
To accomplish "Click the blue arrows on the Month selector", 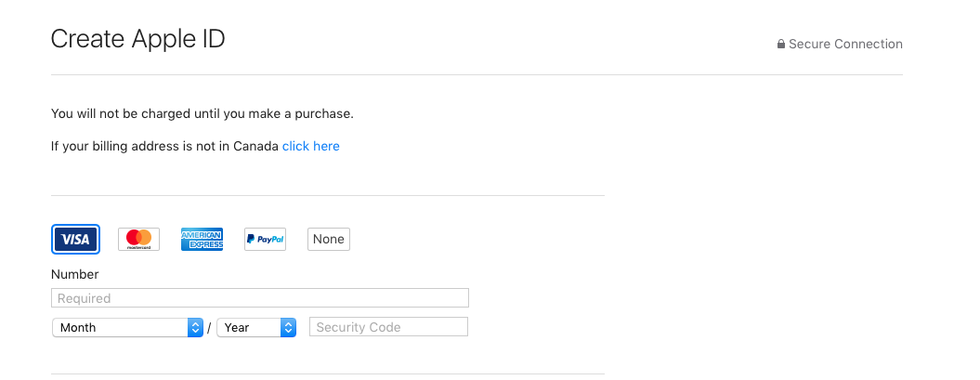I will click(x=196, y=327).
